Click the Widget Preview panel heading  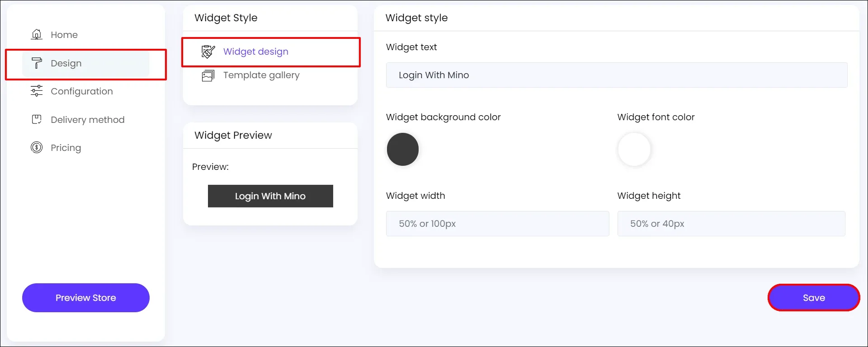click(233, 135)
